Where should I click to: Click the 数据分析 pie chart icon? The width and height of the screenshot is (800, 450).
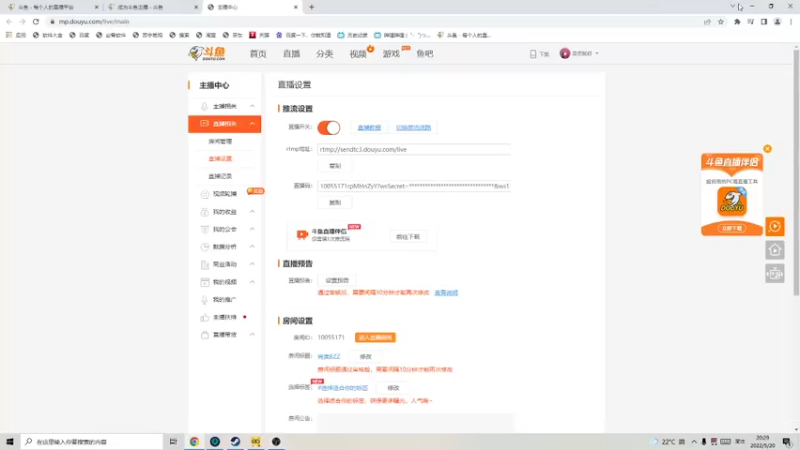[x=205, y=246]
